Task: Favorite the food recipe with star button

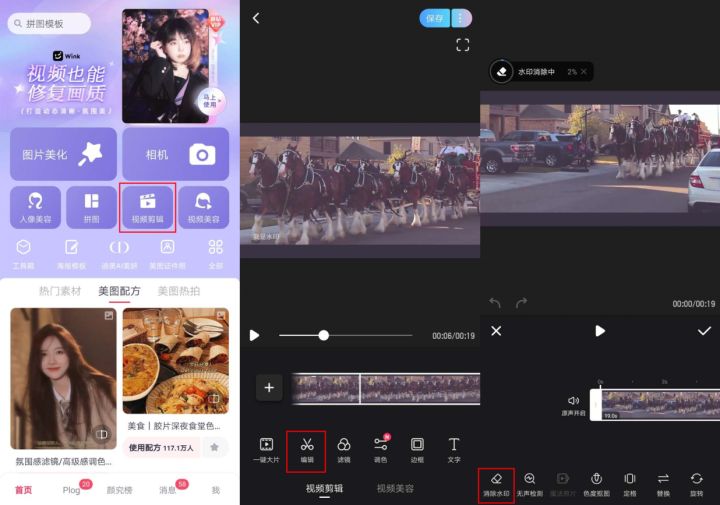Action: coord(214,447)
